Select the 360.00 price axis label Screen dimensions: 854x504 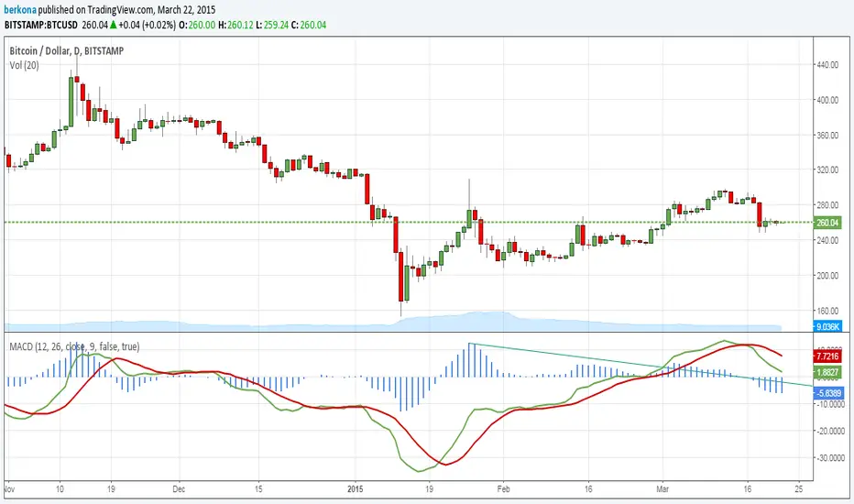pos(827,135)
